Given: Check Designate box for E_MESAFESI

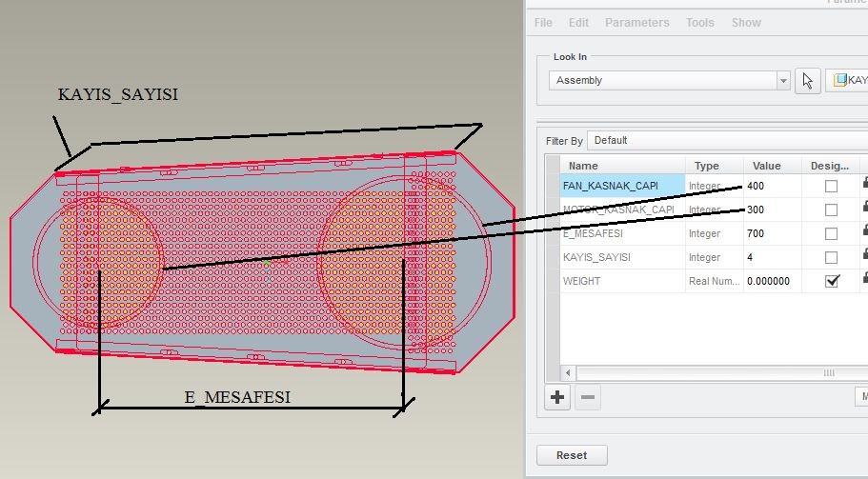Looking at the screenshot, I should coord(831,234).
